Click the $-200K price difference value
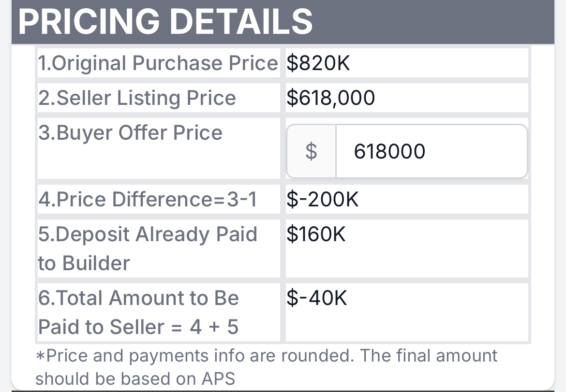 (x=323, y=199)
